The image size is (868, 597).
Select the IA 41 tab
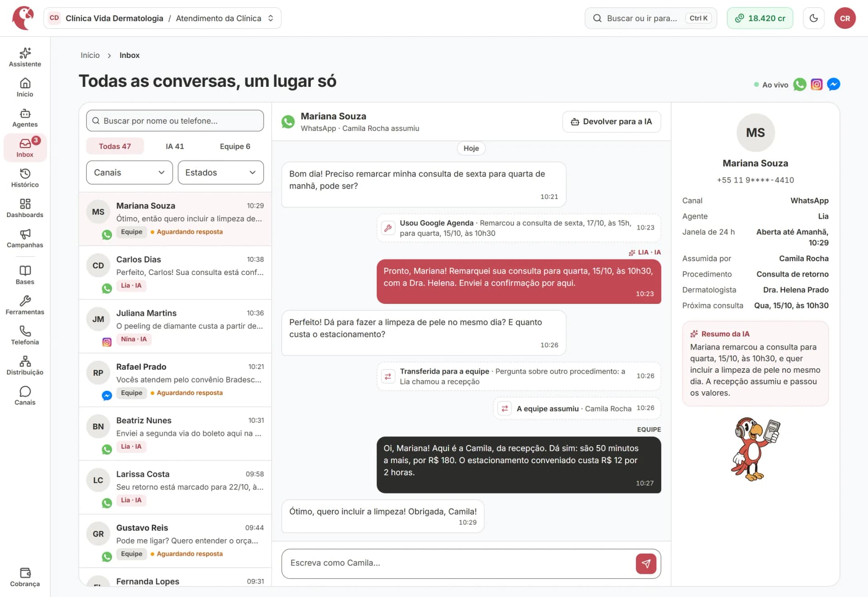point(175,146)
